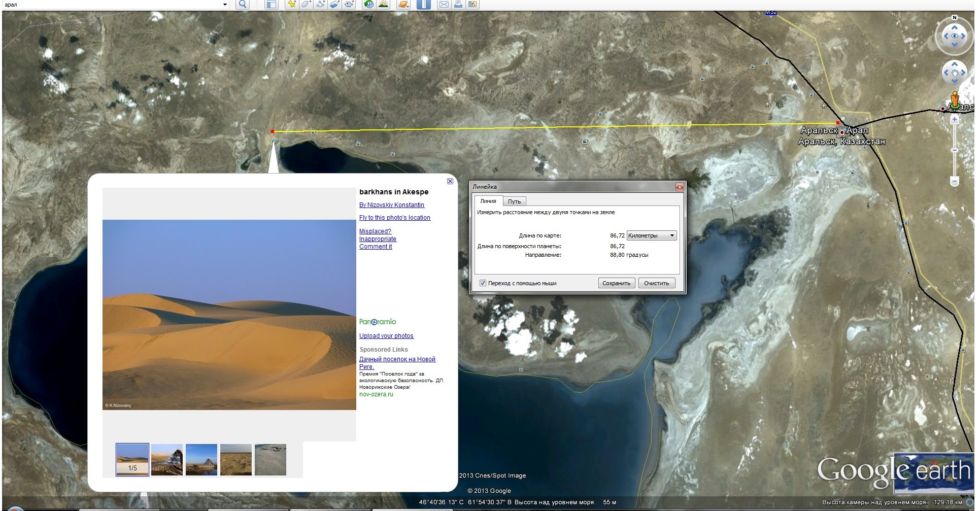Screen dimensions: 980x511
Task: Click the print icon in the toolbar
Action: tap(458, 5)
